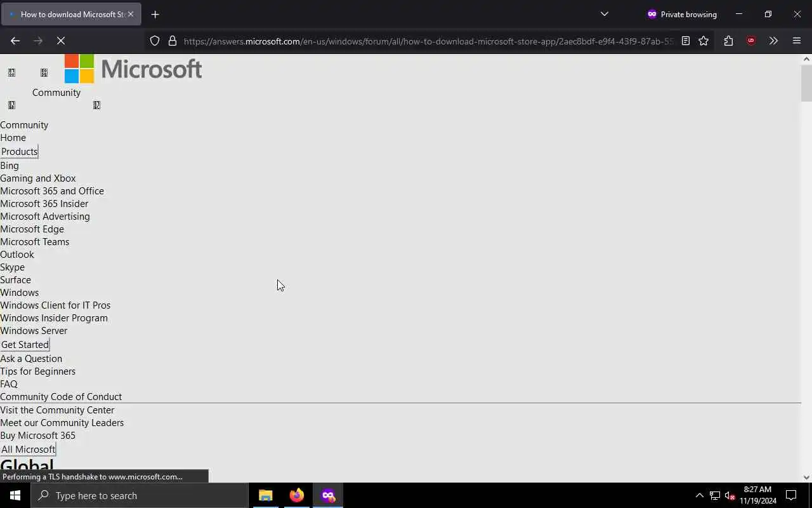Open the extensions puzzle-piece icon

point(728,41)
